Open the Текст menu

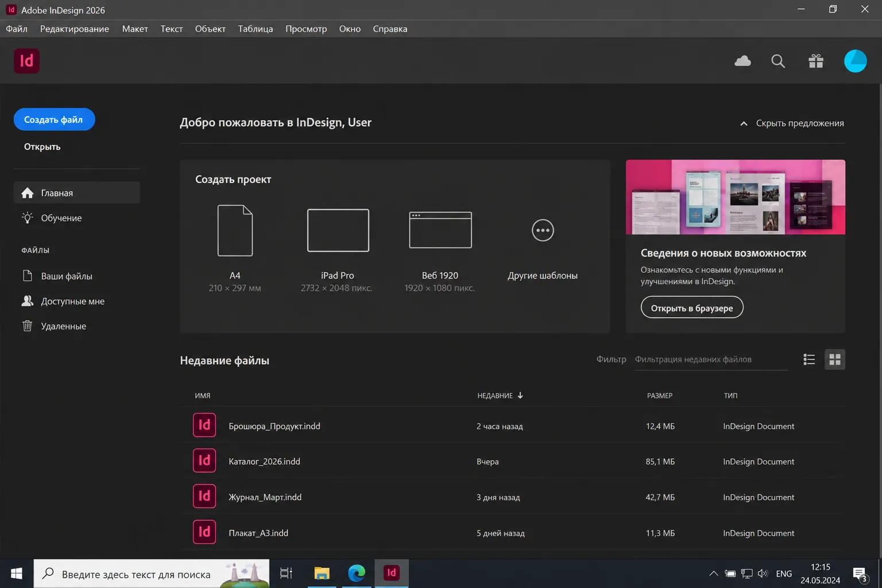(x=172, y=29)
